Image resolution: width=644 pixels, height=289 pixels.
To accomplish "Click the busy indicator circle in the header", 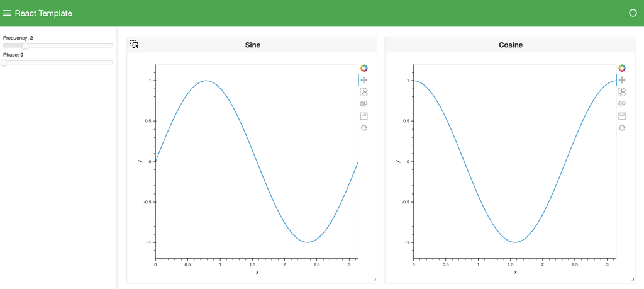I will pyautogui.click(x=633, y=13).
